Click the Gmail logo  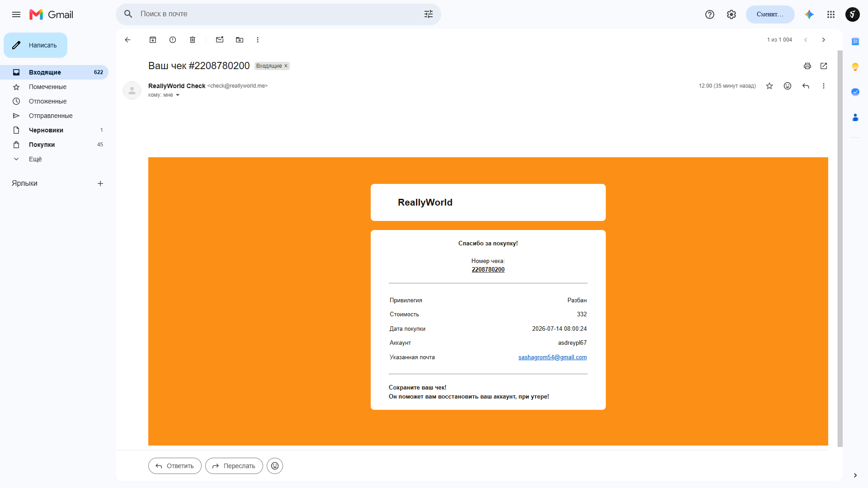point(51,14)
